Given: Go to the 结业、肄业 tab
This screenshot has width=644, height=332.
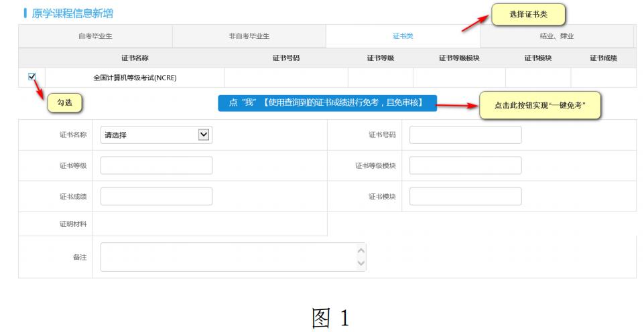Looking at the screenshot, I should [556, 36].
